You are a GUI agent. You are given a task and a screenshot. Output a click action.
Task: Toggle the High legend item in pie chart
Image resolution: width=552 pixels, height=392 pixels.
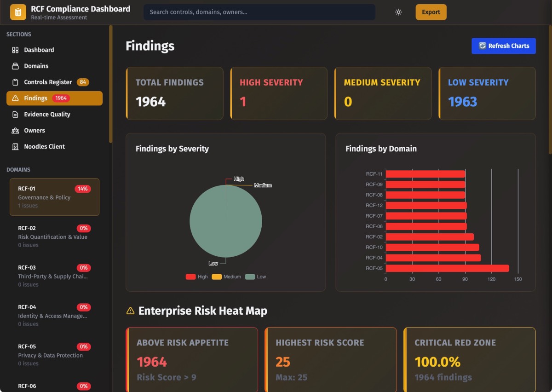click(x=197, y=277)
